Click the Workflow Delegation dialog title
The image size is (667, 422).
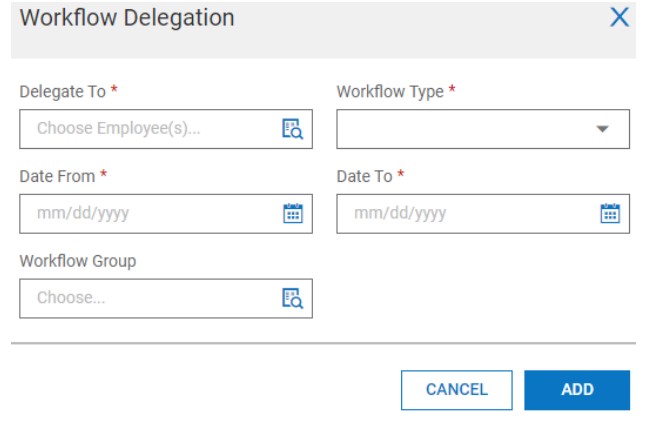click(x=127, y=18)
